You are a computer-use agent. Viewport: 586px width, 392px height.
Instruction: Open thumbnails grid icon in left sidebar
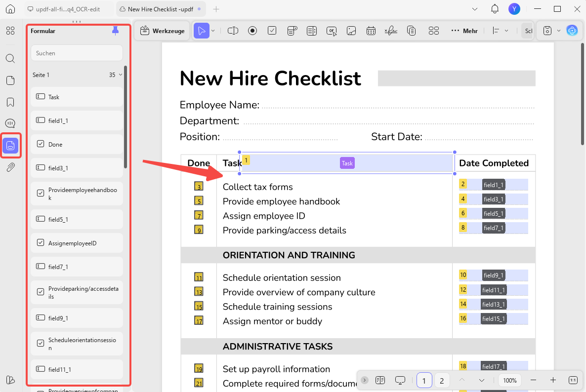point(10,31)
